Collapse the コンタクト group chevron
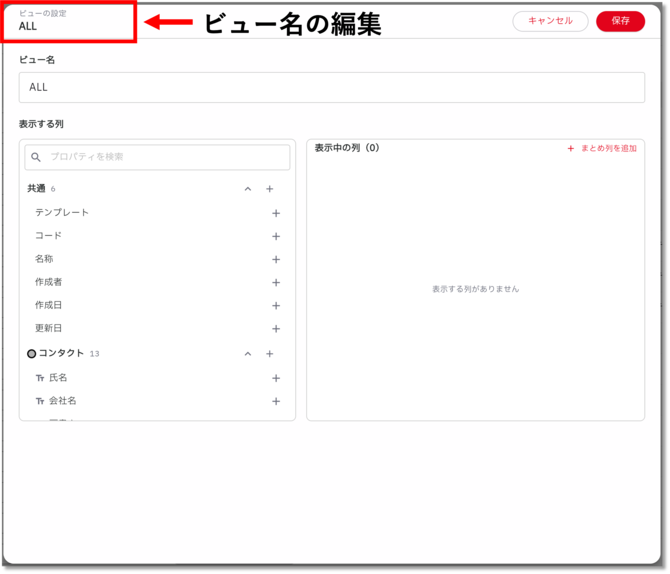This screenshot has height=574, width=670. point(248,354)
